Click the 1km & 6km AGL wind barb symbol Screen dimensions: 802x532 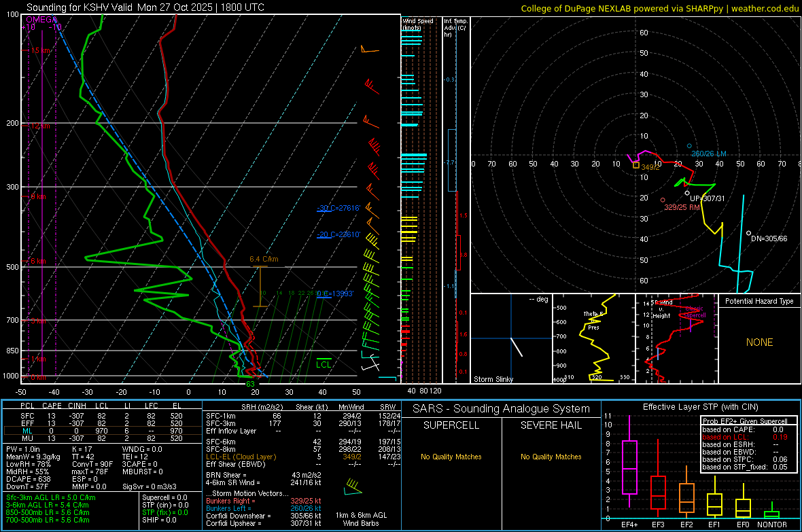tap(353, 487)
